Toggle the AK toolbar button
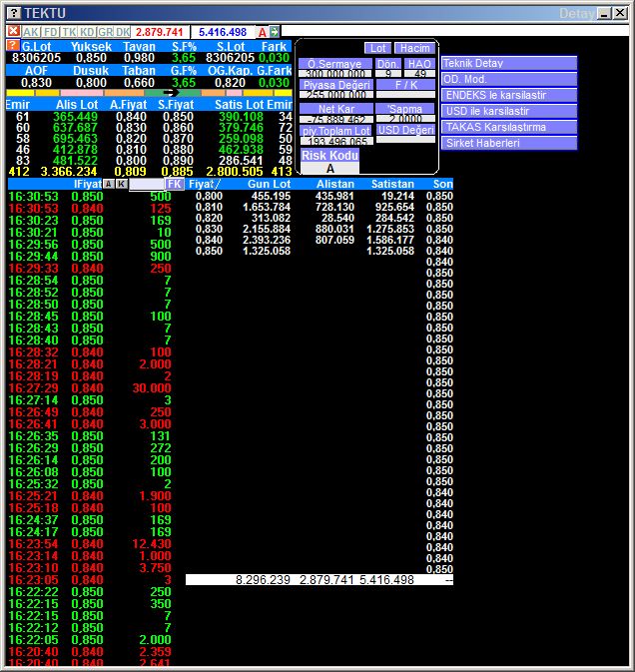The width and height of the screenshot is (635, 672). (31, 32)
